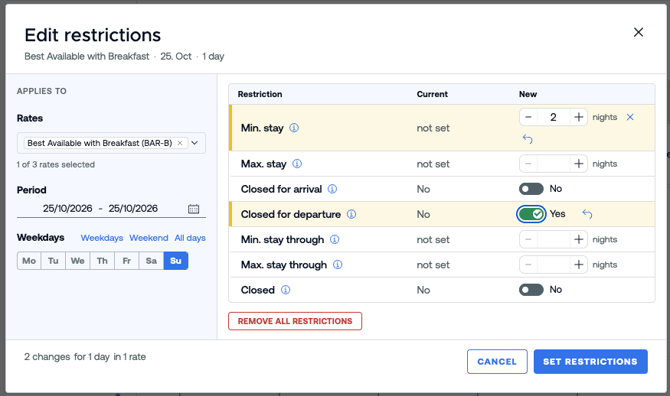This screenshot has height=396, width=670.
Task: Click the All days link
Action: point(190,238)
